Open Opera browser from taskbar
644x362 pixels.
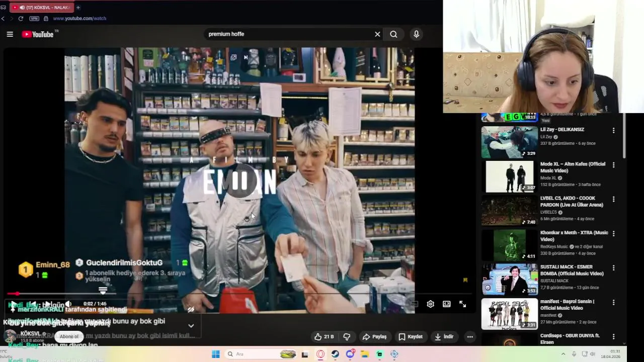click(x=320, y=354)
